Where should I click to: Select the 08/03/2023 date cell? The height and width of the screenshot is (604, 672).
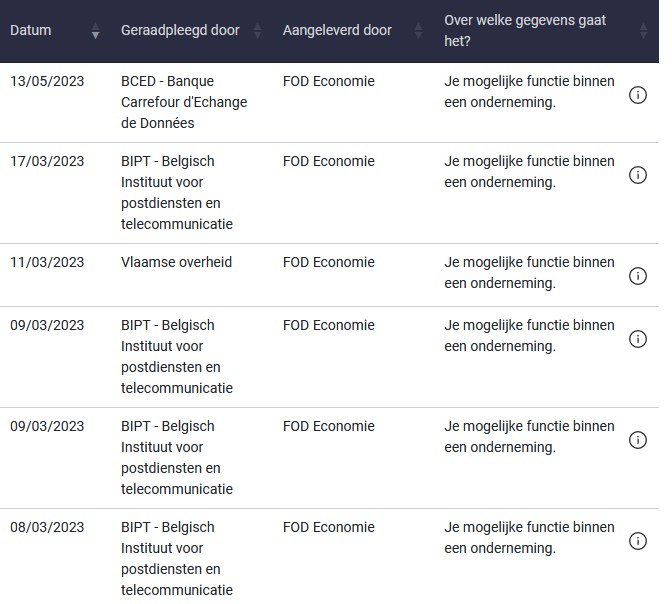[x=47, y=527]
